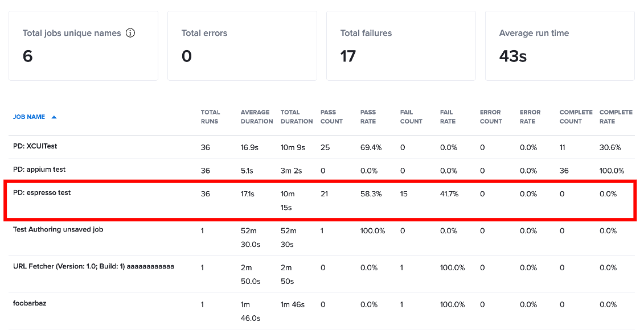Click the Average run time card

click(x=560, y=46)
